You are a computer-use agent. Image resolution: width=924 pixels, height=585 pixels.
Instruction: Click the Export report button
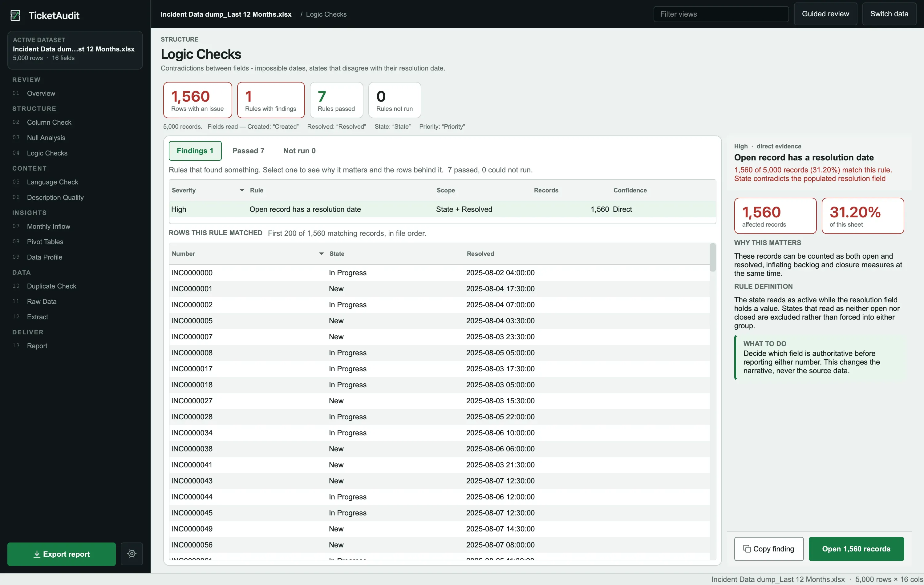[61, 554]
